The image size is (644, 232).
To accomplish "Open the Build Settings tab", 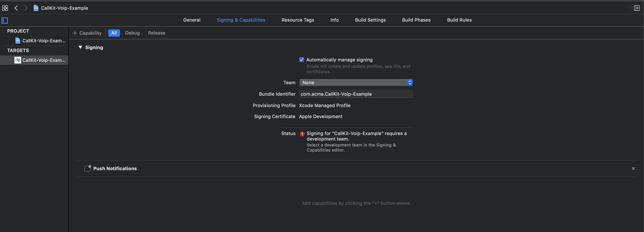I will [x=370, y=20].
